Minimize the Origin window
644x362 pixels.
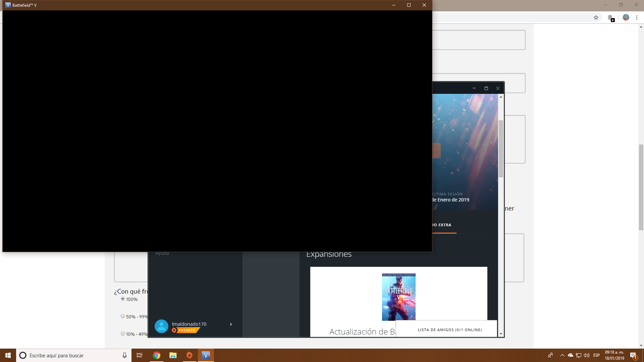pyautogui.click(x=474, y=88)
